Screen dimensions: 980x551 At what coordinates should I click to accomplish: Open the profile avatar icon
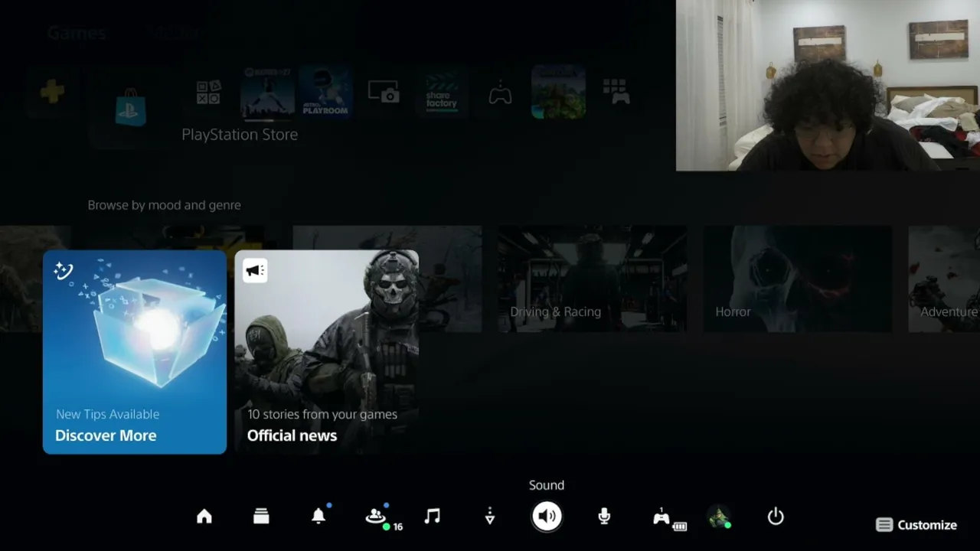point(718,517)
